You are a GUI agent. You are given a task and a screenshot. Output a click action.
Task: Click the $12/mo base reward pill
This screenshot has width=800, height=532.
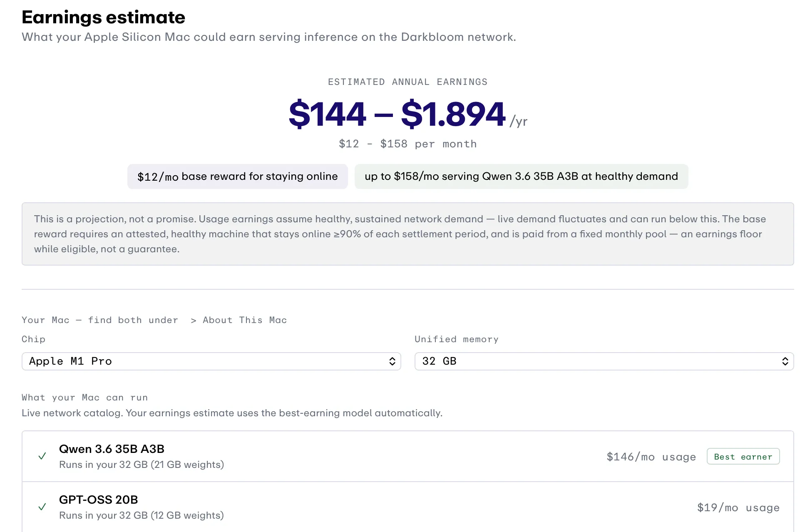click(238, 177)
